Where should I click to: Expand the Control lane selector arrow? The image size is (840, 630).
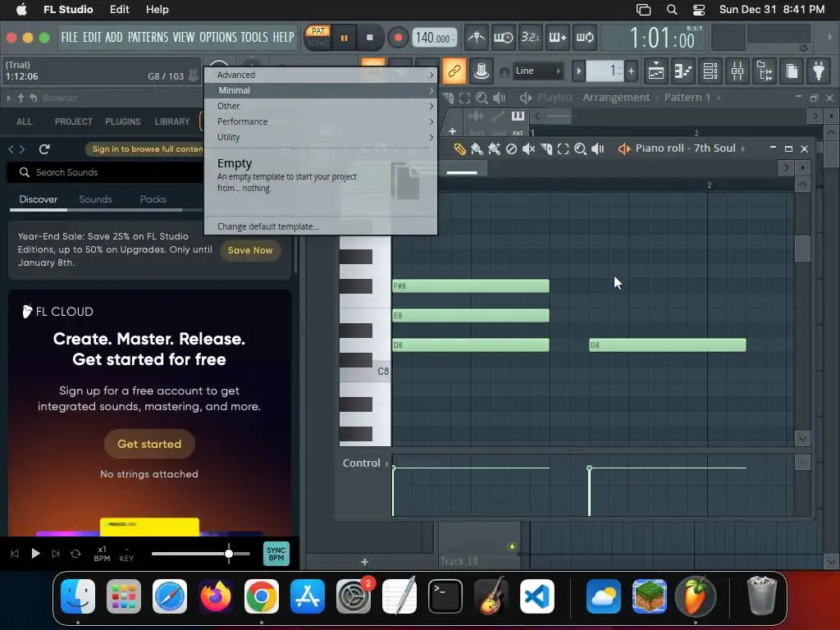click(x=387, y=463)
